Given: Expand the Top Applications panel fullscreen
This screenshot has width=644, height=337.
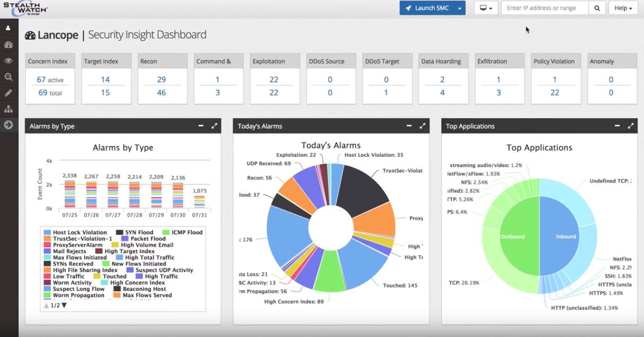Looking at the screenshot, I should coord(630,126).
